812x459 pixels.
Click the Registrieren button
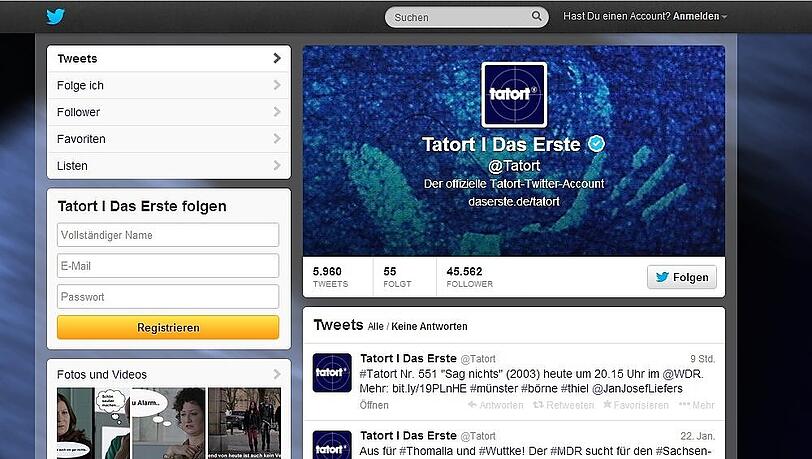tap(168, 327)
